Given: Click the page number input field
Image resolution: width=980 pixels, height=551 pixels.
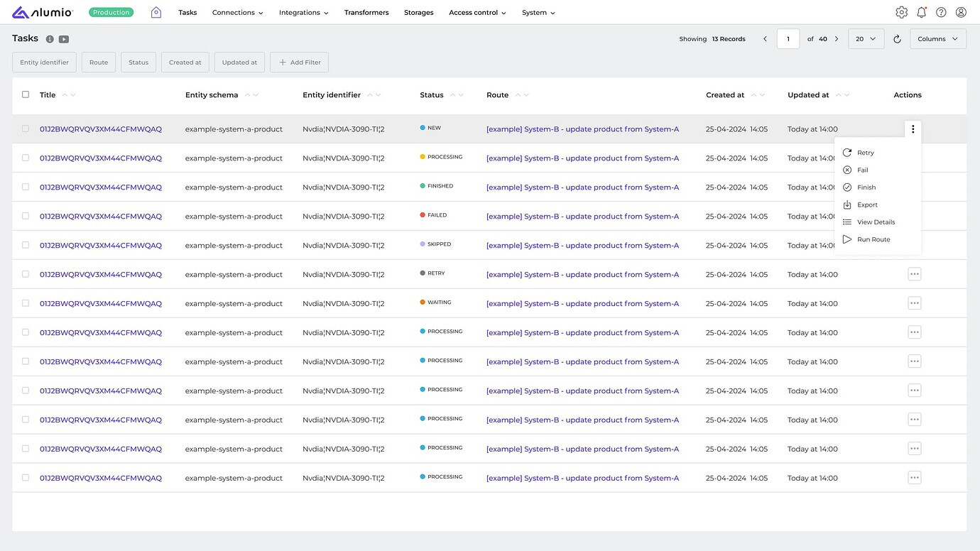Looking at the screenshot, I should [x=788, y=39].
